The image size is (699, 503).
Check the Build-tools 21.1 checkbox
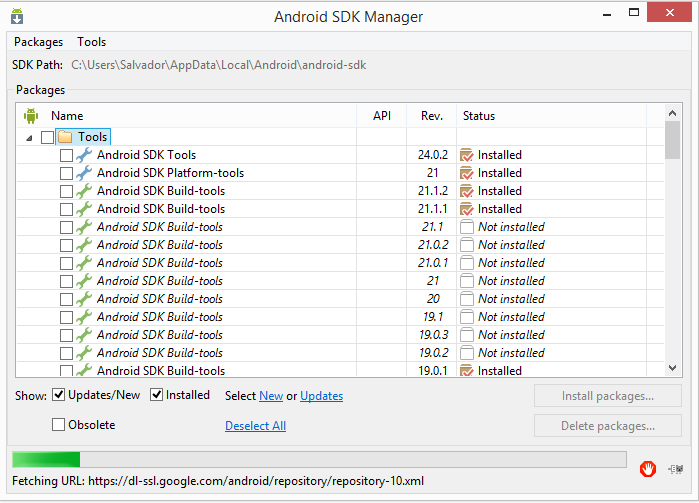(x=66, y=227)
